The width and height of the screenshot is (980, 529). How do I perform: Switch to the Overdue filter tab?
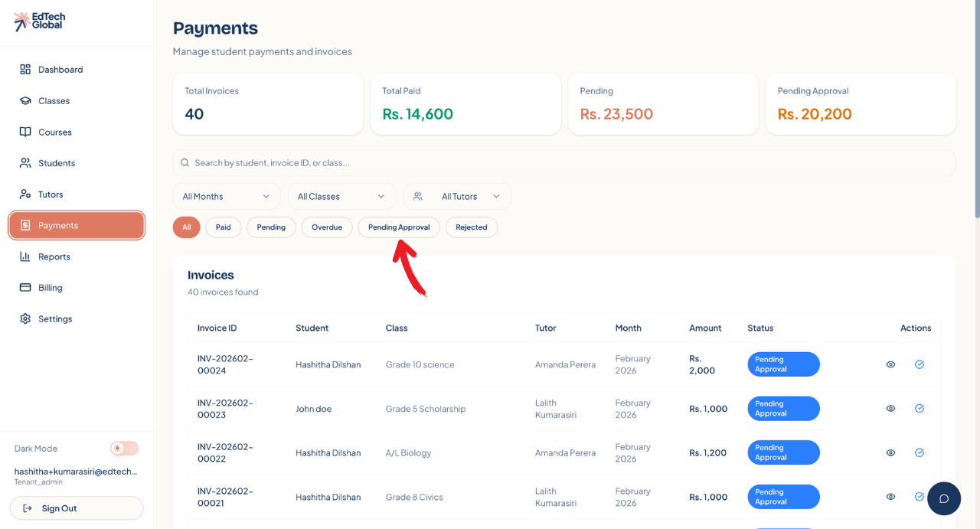(326, 227)
